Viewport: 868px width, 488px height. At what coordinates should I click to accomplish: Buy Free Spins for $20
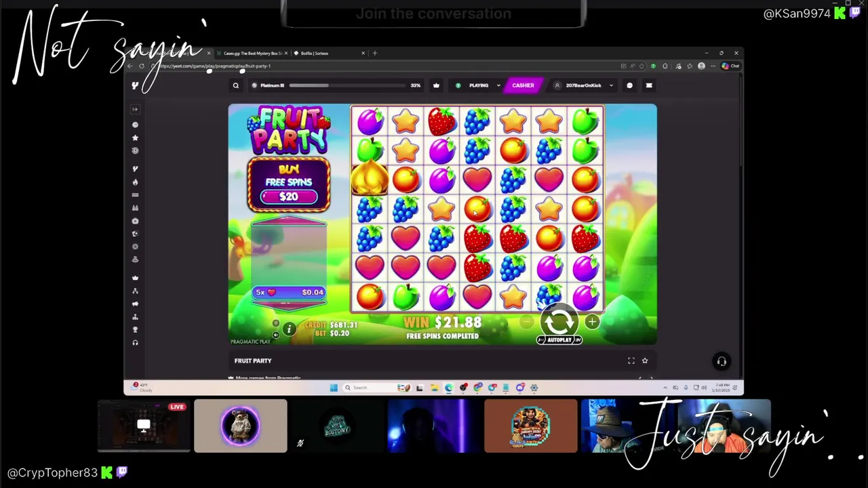tap(289, 184)
